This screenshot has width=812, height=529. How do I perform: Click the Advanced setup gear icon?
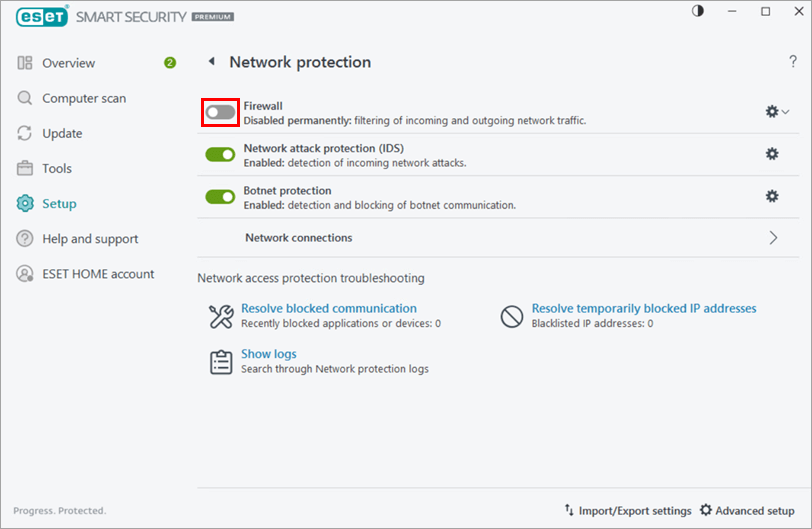(x=705, y=510)
